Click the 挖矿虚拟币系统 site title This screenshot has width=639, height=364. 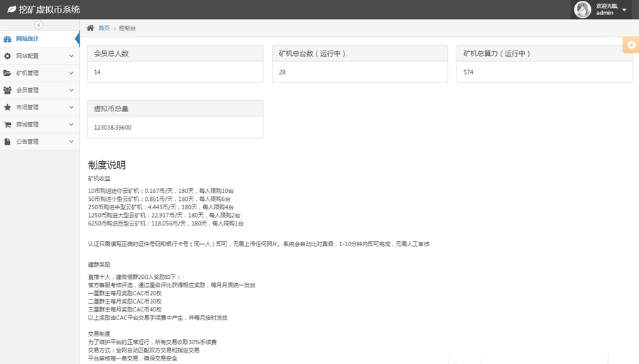[x=50, y=10]
